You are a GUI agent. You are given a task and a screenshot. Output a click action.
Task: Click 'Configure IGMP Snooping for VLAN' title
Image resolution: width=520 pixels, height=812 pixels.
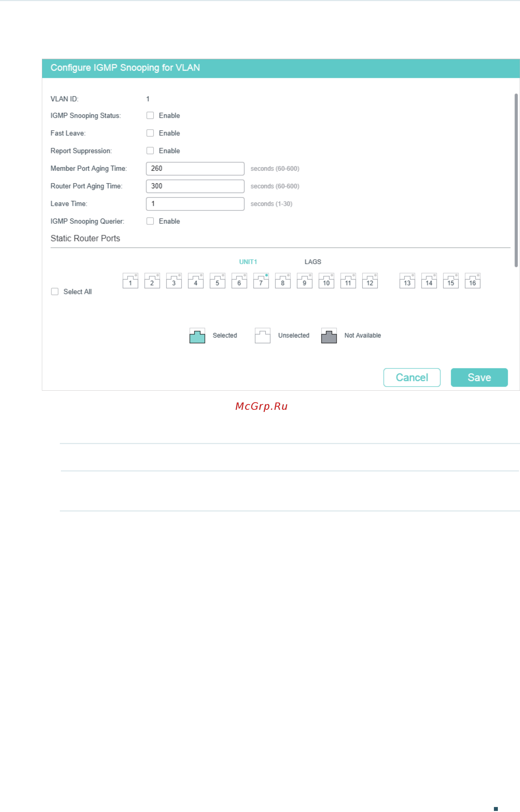(125, 68)
